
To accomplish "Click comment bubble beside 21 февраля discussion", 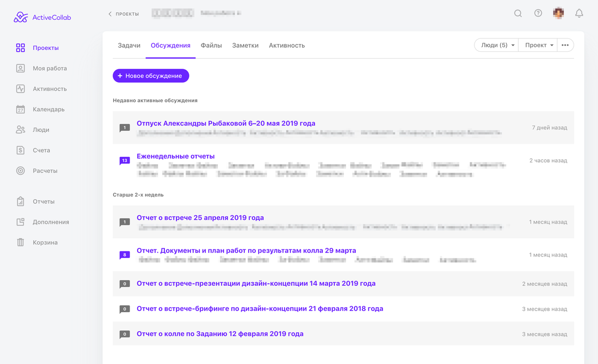I will point(125,309).
